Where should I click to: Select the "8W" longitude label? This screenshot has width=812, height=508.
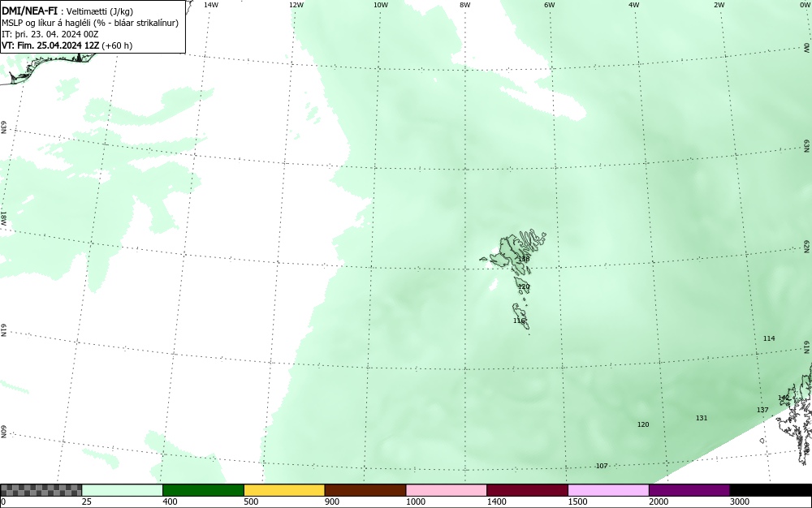[465, 5]
